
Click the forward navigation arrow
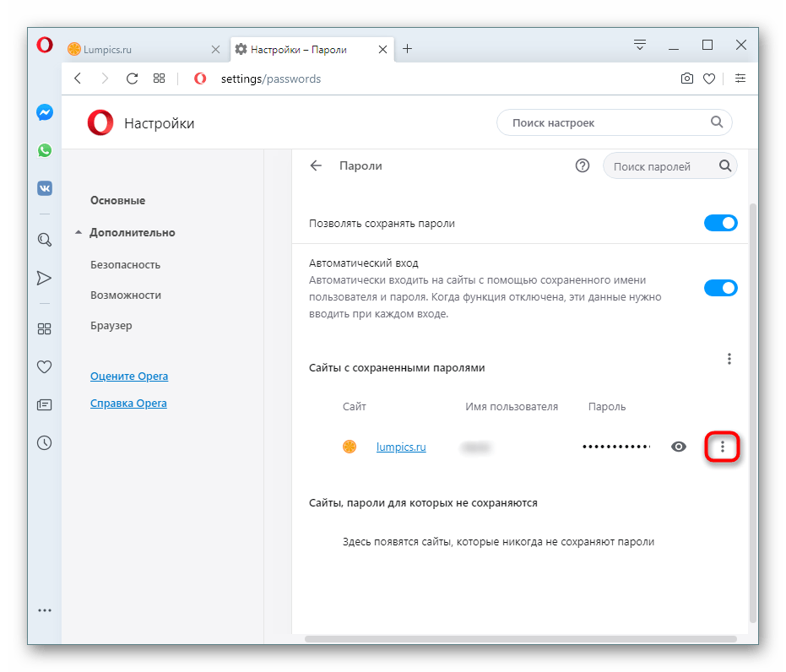click(x=105, y=79)
